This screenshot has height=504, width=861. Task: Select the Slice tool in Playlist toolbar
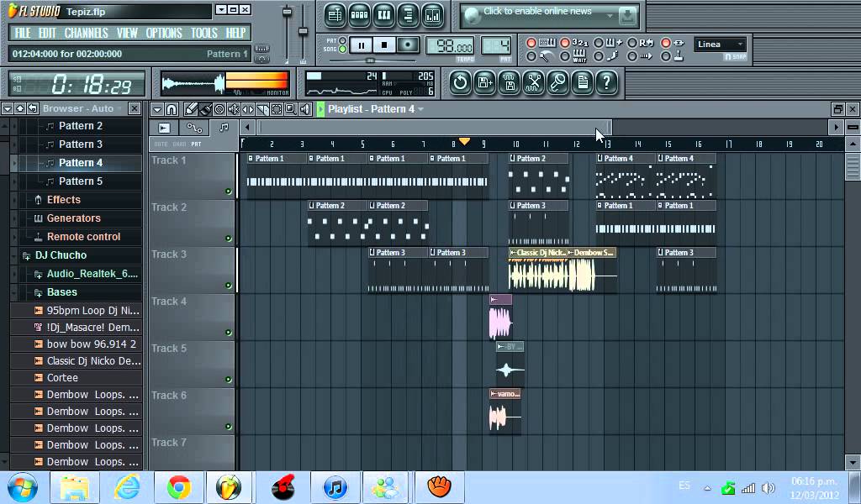click(x=262, y=109)
